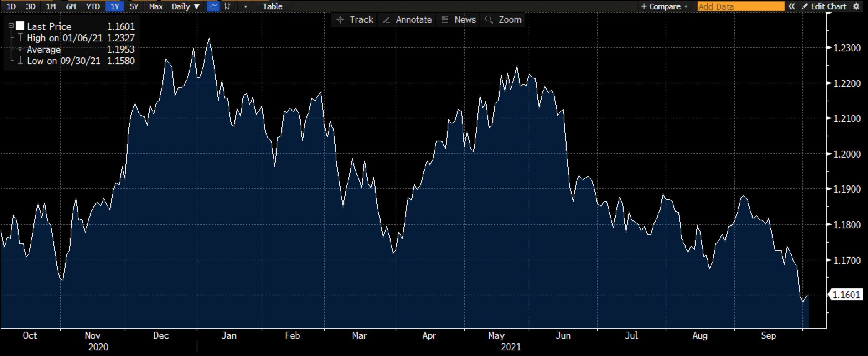Screen dimensions: 868x356
Task: Open the Annotate drawing tool
Action: pyautogui.click(x=406, y=20)
